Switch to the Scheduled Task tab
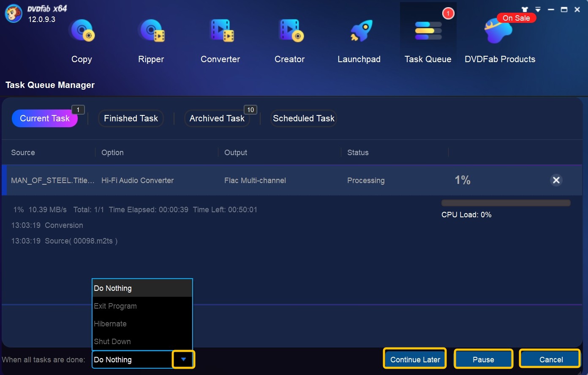The image size is (588, 375). point(304,118)
